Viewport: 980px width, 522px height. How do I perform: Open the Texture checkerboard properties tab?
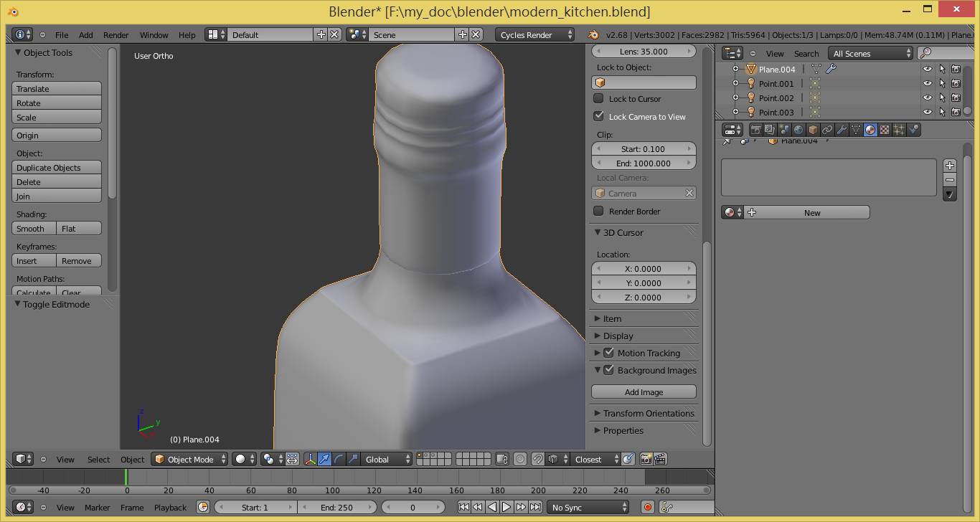pos(885,130)
